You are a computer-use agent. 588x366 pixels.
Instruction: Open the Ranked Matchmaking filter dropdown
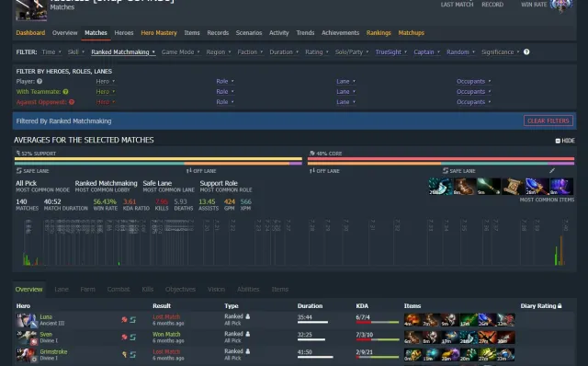(123, 51)
